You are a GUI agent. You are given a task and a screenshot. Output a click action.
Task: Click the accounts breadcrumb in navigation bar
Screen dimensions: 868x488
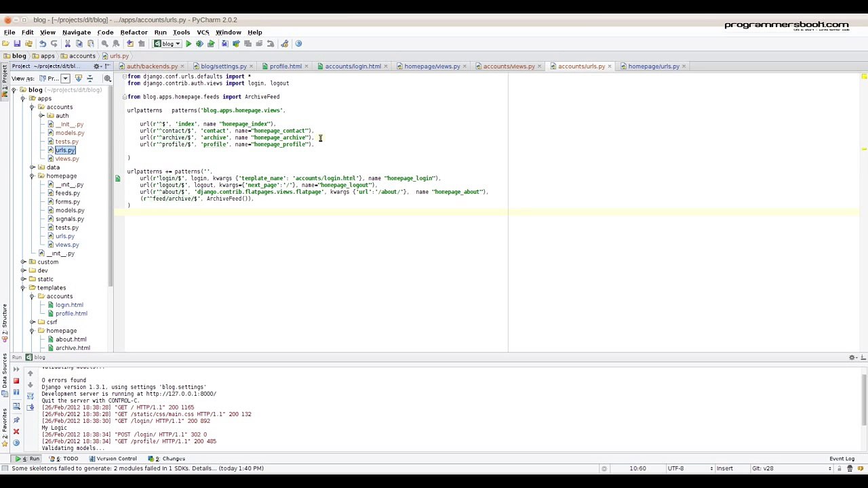click(x=77, y=56)
